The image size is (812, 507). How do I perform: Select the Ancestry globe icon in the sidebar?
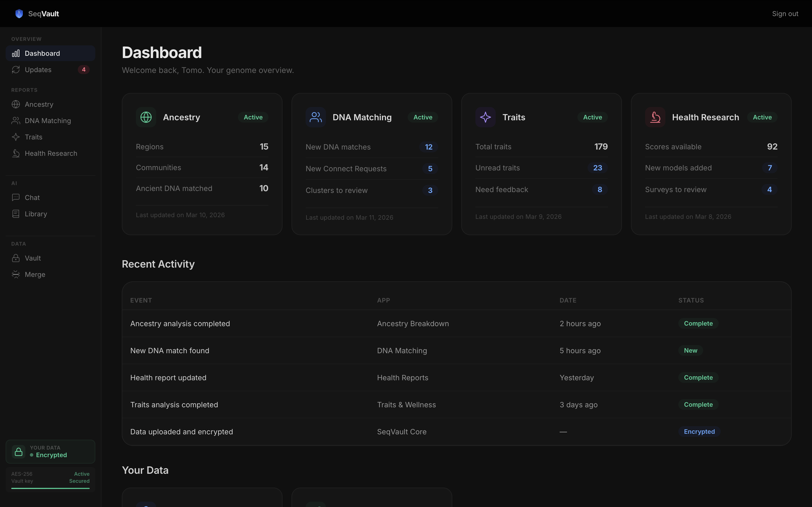pyautogui.click(x=16, y=104)
